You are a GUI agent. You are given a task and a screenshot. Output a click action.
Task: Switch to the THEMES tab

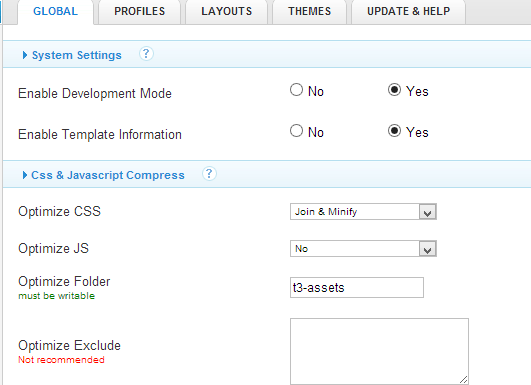coord(310,12)
